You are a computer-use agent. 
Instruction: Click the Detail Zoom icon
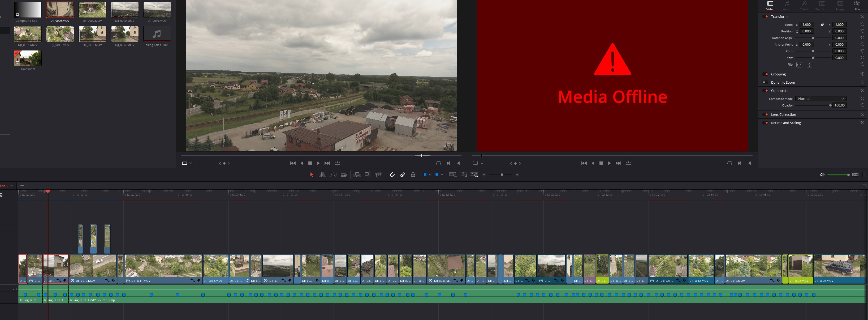464,175
